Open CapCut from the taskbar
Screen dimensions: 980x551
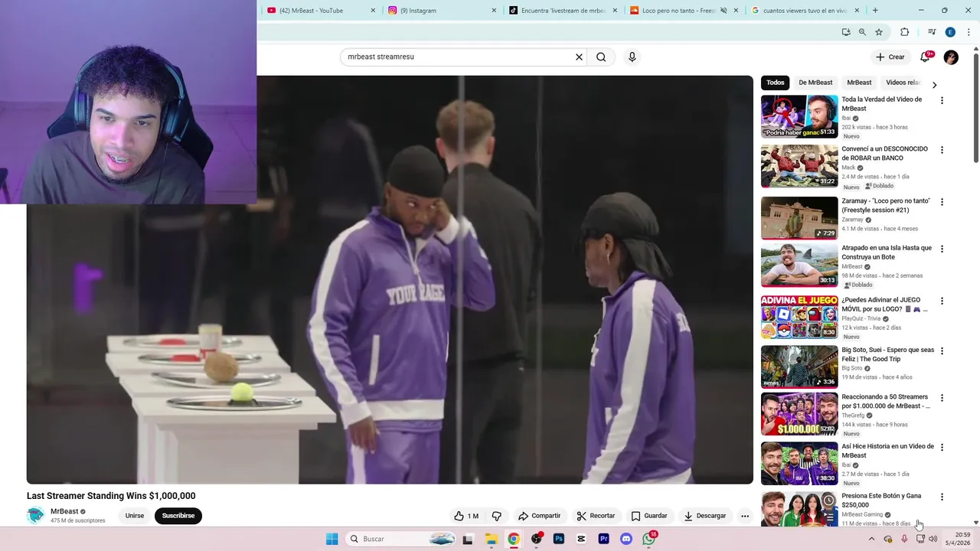click(x=581, y=539)
